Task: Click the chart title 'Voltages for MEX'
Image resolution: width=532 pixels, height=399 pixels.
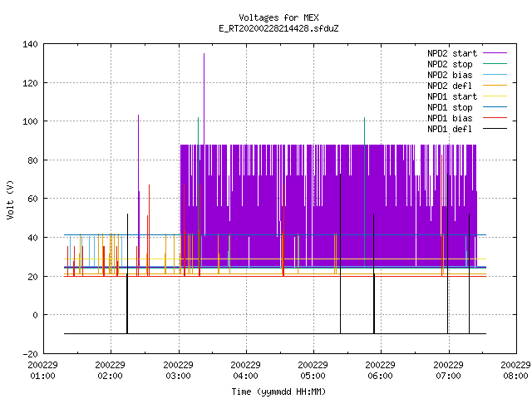Action: (x=278, y=17)
